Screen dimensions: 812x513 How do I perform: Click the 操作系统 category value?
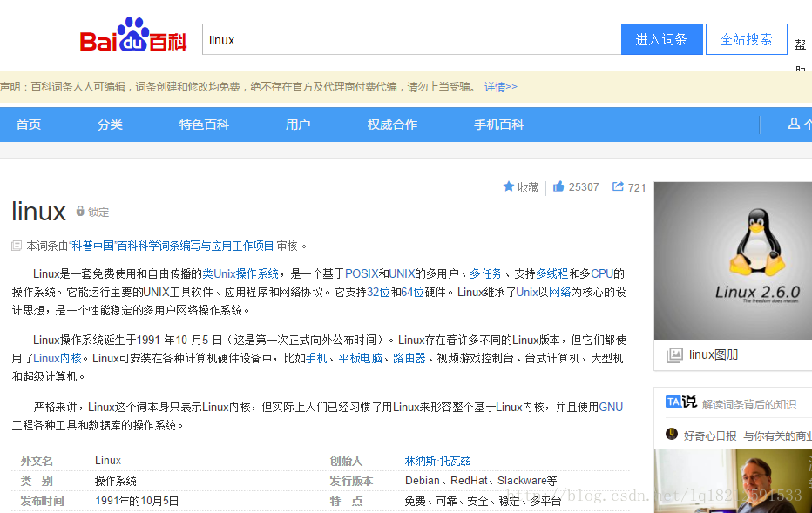coord(116,481)
